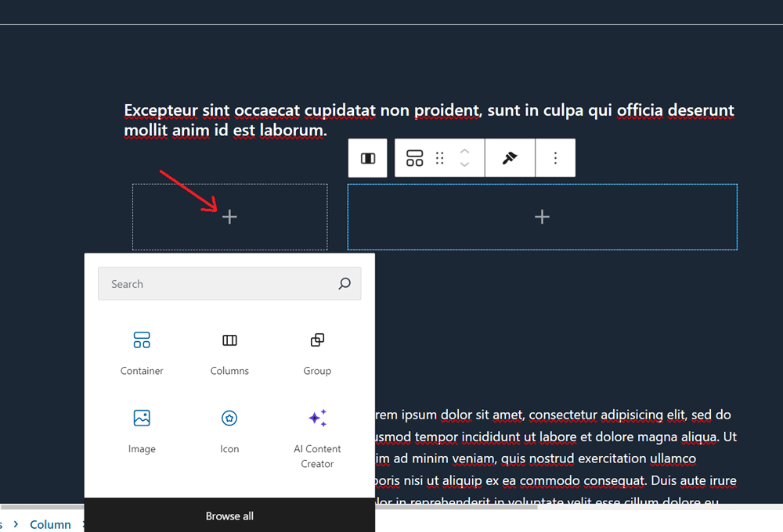783x532 pixels.
Task: Click the block Search field
Action: pos(219,284)
